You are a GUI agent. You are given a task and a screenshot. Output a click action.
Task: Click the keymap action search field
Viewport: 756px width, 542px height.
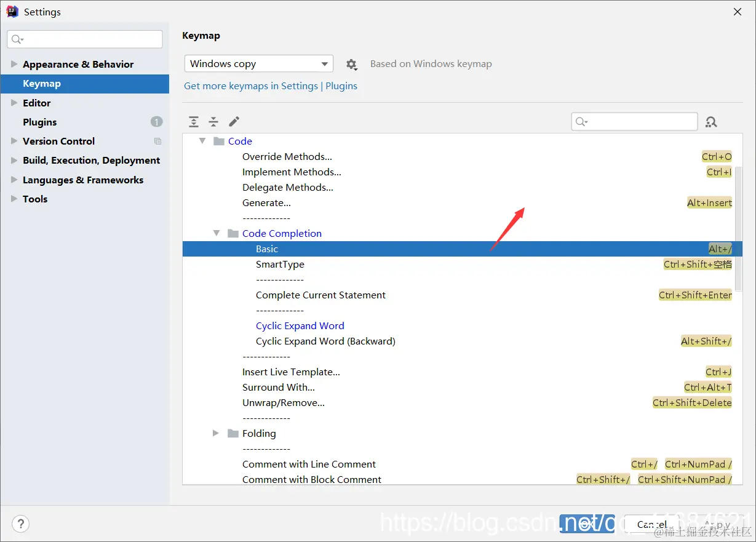pyautogui.click(x=634, y=122)
